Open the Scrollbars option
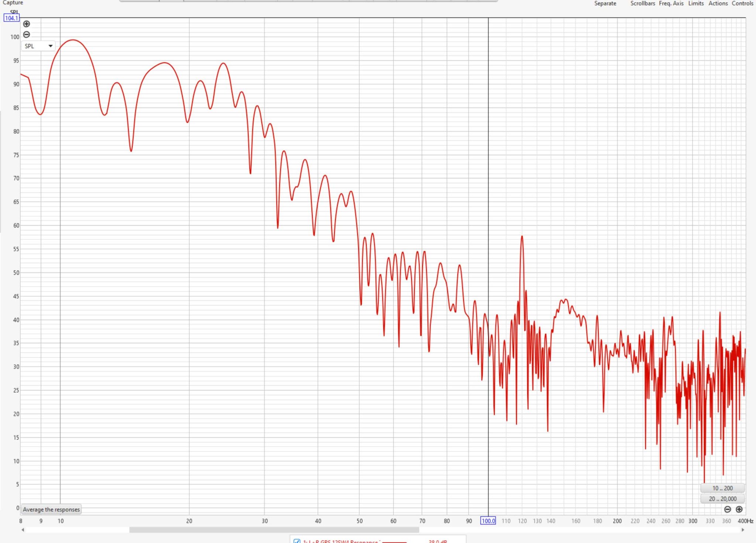 coord(643,3)
